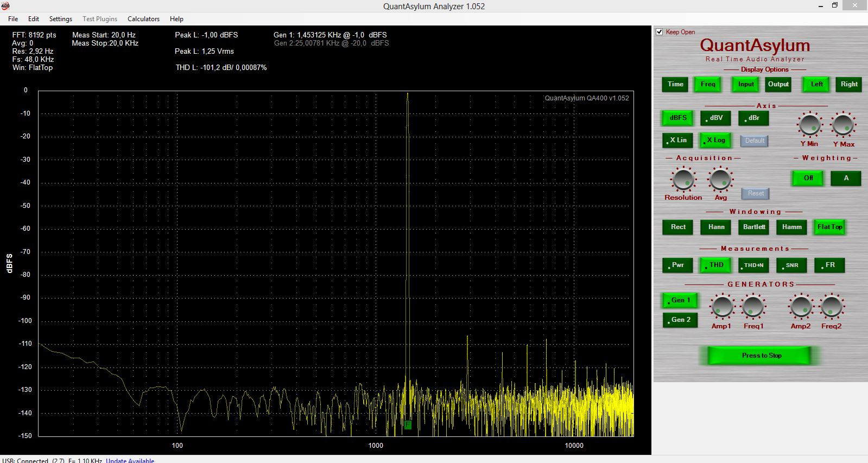Select the dBr axis unit

coord(753,118)
